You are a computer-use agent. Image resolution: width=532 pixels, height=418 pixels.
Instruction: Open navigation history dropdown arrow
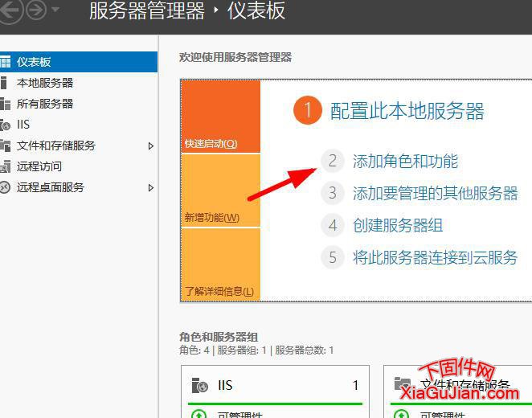pyautogui.click(x=55, y=10)
